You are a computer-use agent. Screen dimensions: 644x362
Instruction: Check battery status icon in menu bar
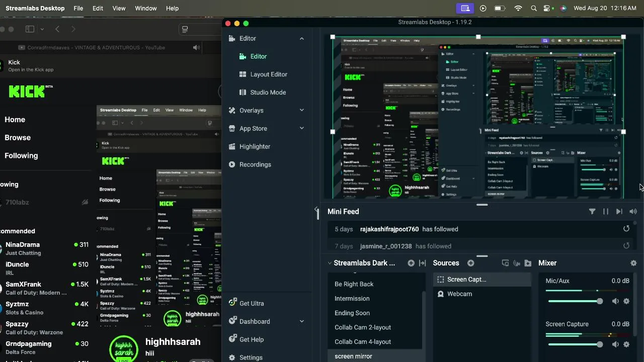click(500, 8)
